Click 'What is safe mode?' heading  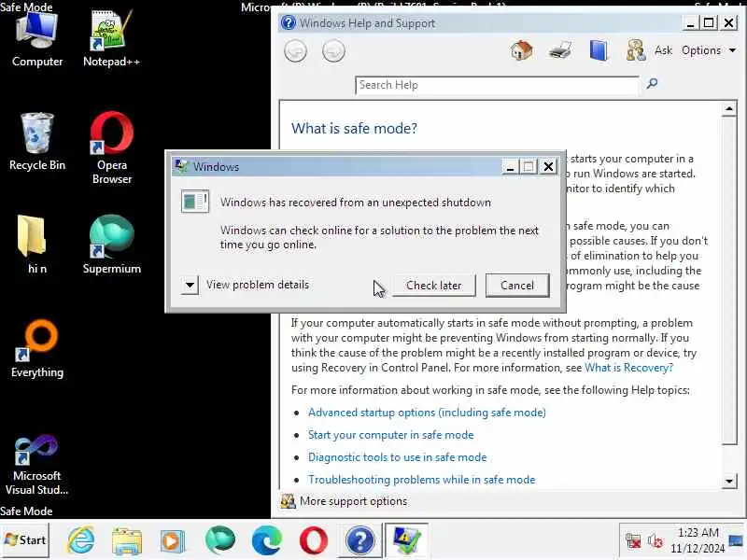click(354, 128)
